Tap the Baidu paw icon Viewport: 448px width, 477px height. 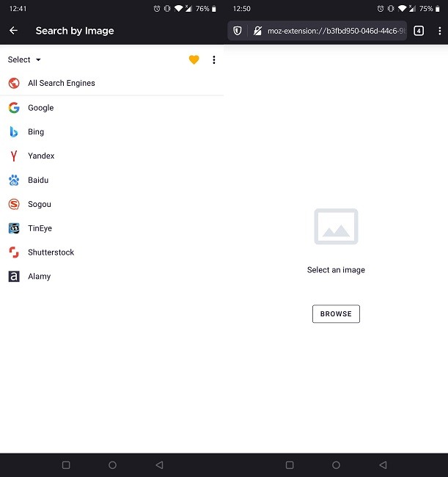coord(14,180)
